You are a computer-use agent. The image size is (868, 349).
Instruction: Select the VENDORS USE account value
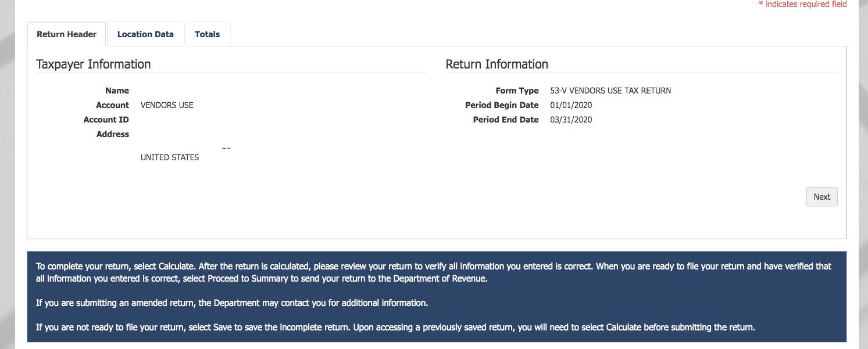pos(167,105)
